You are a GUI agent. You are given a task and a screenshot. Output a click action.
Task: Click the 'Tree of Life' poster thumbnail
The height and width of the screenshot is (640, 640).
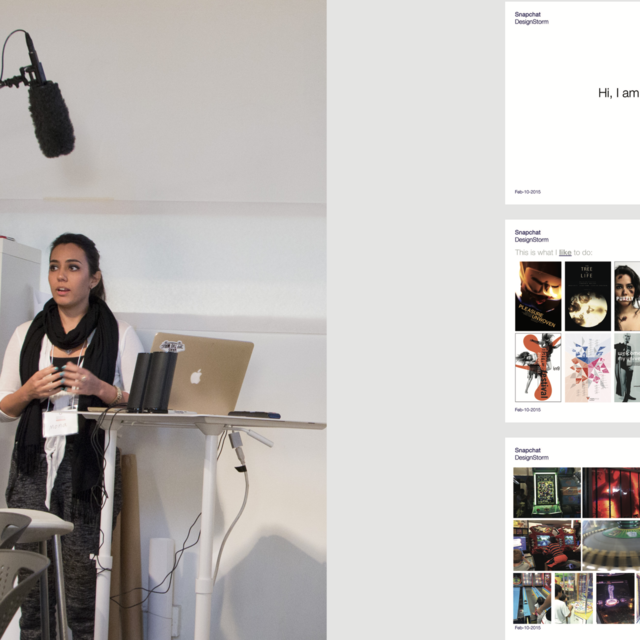coord(588,296)
